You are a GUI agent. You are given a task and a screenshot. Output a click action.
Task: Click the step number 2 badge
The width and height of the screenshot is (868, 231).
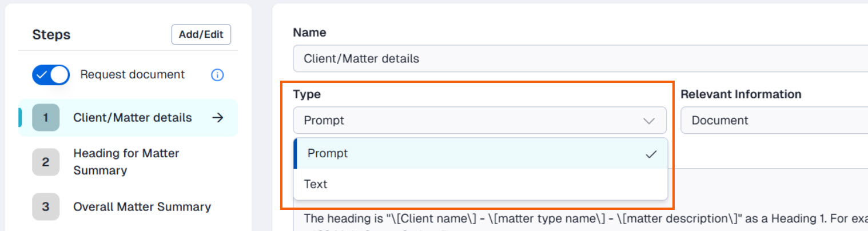(x=46, y=162)
